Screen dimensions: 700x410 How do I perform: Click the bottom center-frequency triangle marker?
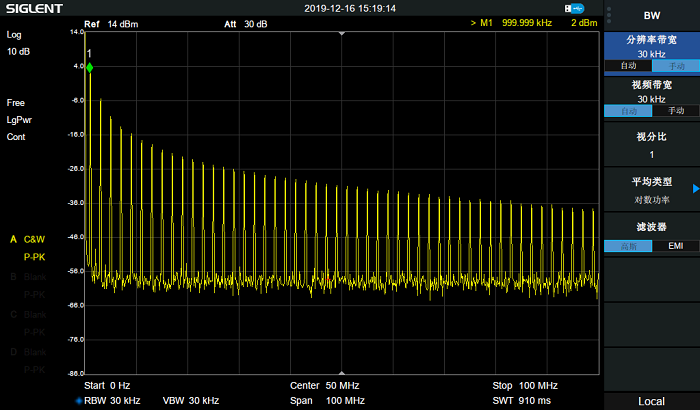(342, 372)
